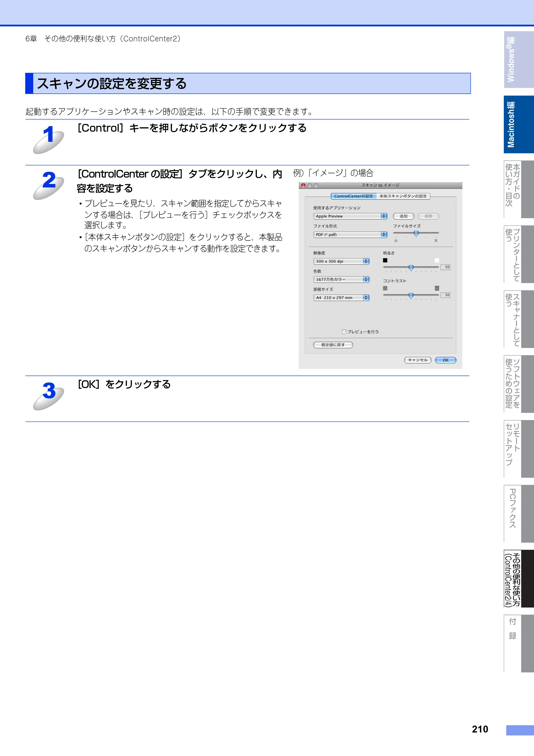The width and height of the screenshot is (534, 756).
Task: Click the OK button
Action: 445,360
